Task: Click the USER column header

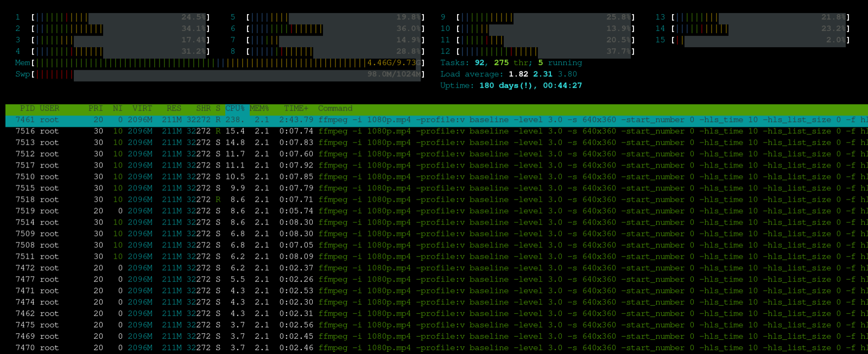Action: point(49,108)
